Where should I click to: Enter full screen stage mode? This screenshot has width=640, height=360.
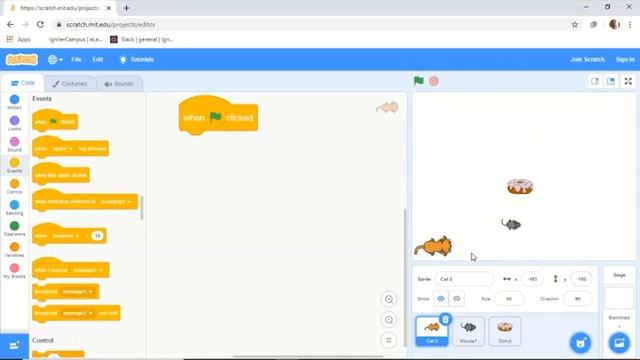coord(628,81)
